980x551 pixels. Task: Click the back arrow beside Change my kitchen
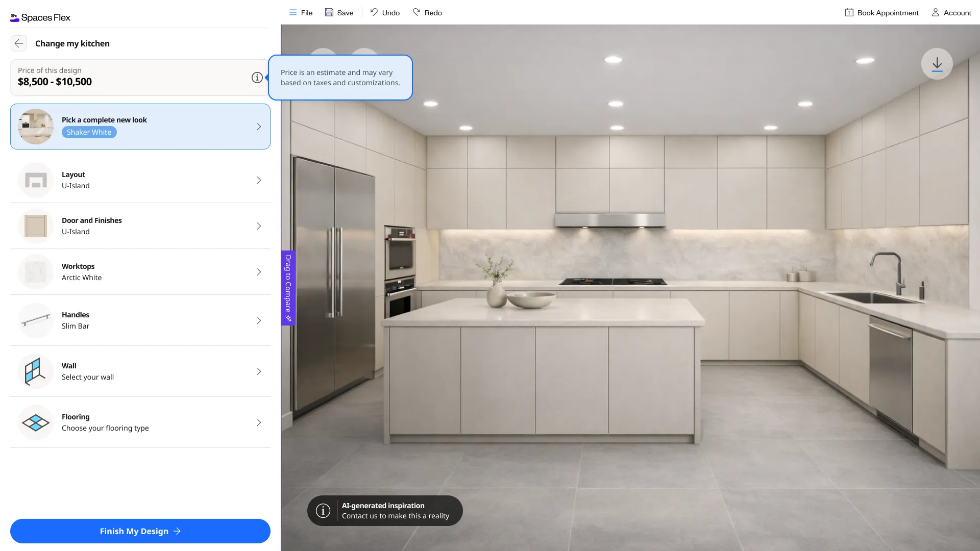19,43
